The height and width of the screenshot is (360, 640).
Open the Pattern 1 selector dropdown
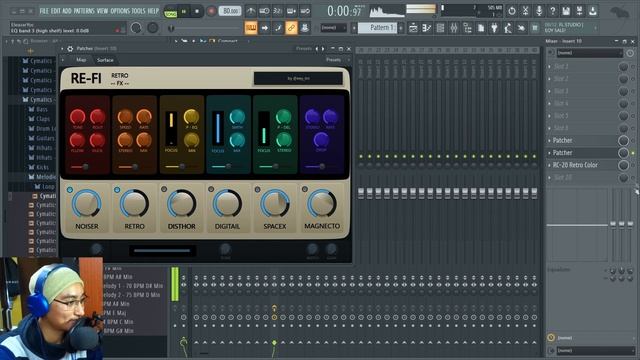pos(378,28)
